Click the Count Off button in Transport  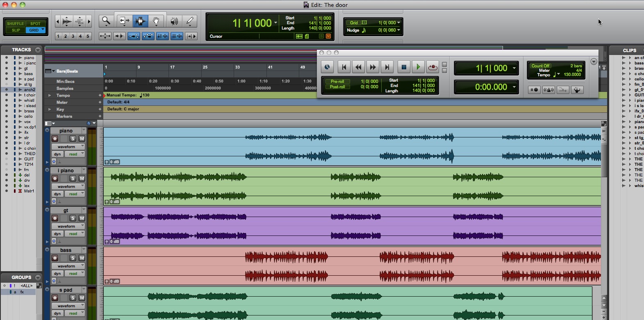tap(540, 66)
